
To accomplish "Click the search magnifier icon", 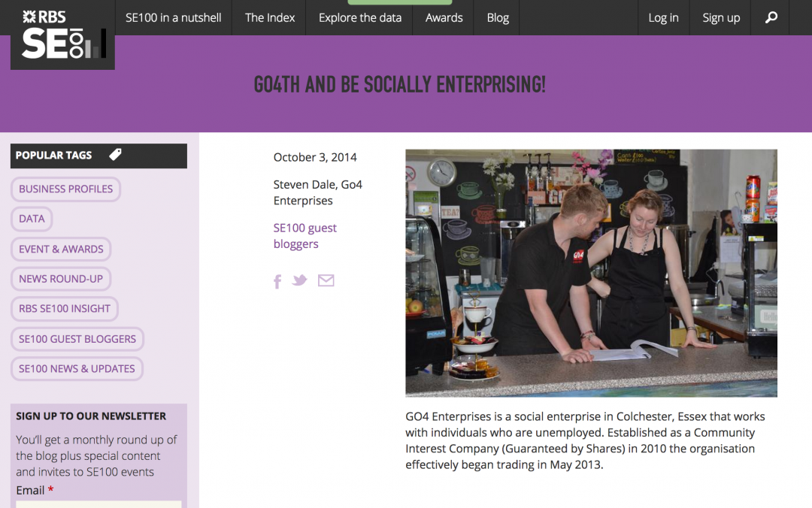I will 771,17.
